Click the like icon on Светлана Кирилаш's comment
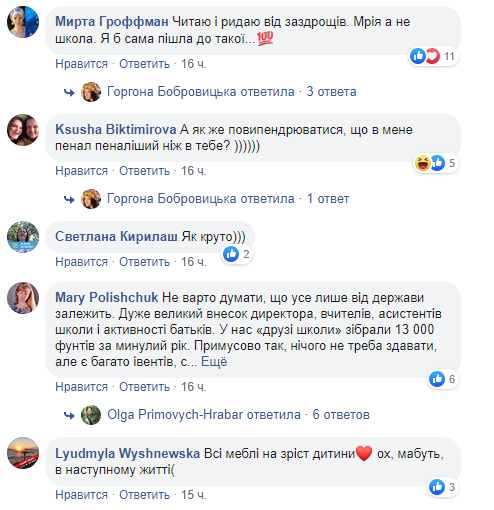Viewport: 494px width, 510px height. pos(231,254)
